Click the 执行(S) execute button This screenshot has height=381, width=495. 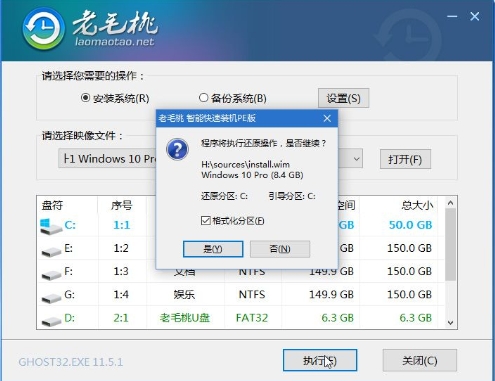click(x=320, y=360)
